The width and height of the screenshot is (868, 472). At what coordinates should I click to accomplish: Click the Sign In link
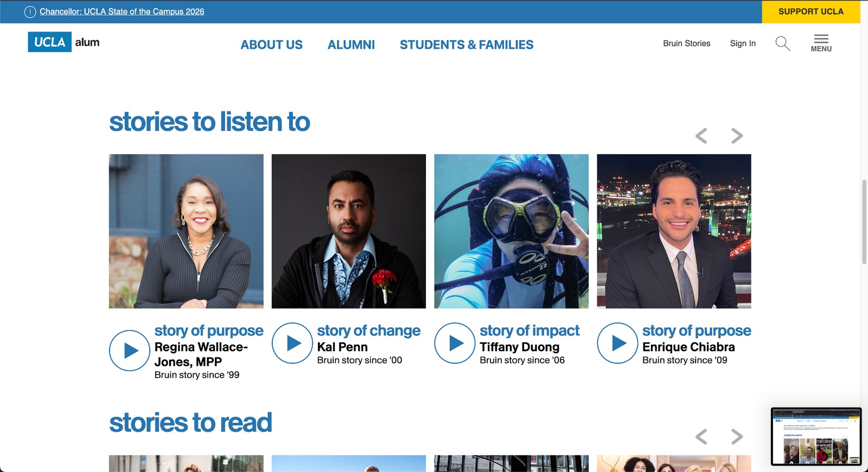[743, 43]
